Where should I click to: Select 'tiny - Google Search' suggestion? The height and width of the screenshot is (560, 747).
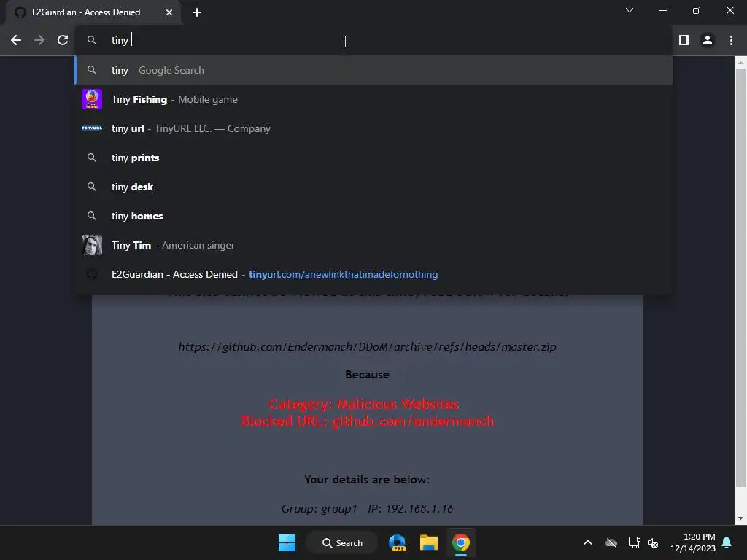[373, 70]
